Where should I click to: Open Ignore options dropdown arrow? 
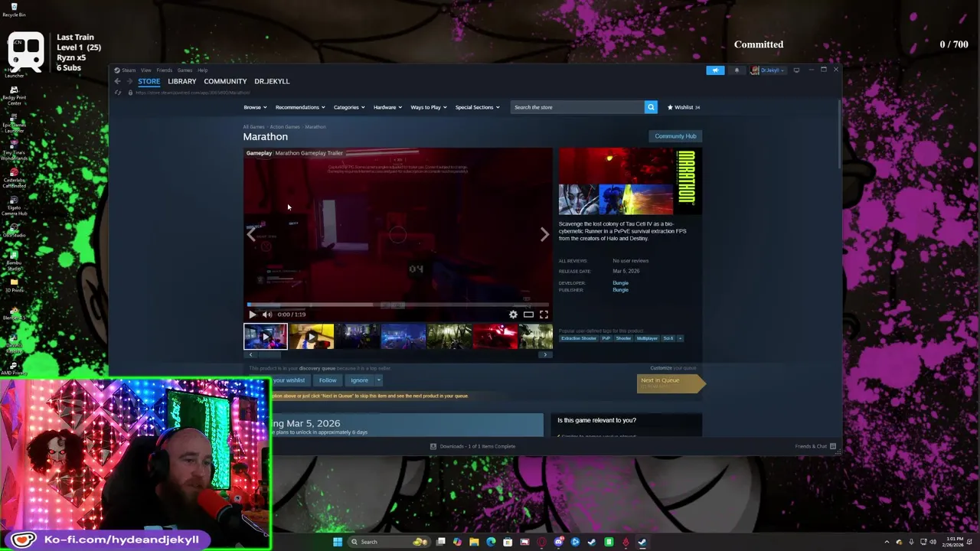pyautogui.click(x=378, y=380)
